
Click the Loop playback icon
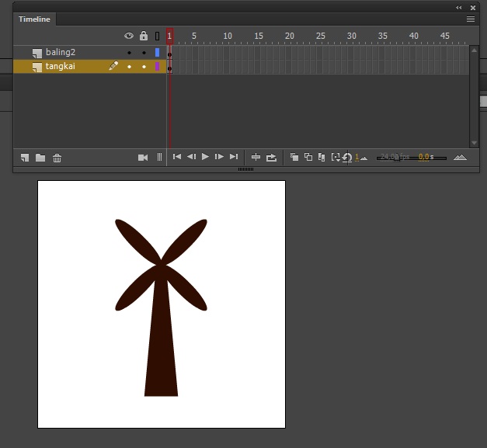[271, 158]
